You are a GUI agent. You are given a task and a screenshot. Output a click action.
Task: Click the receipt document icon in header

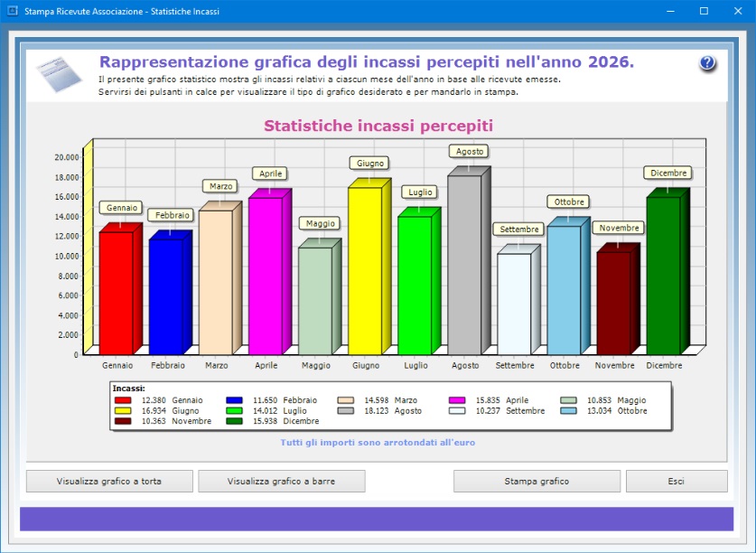59,74
